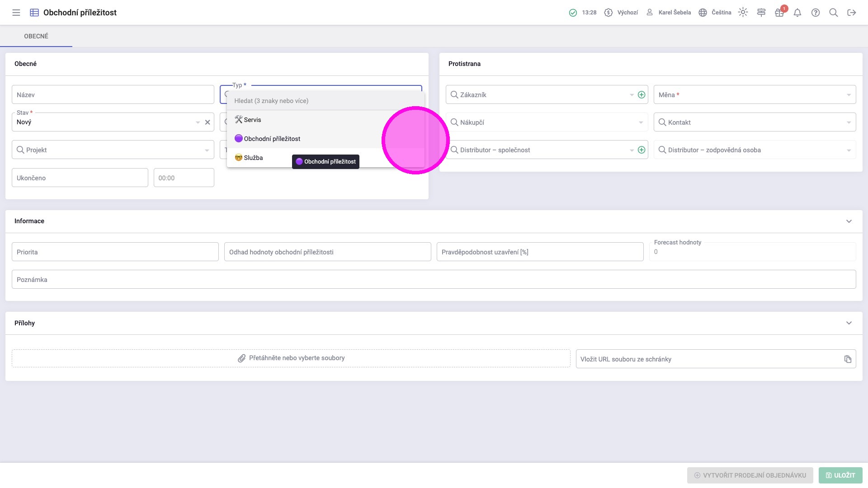Screen dimensions: 868x488
Task: Click the ULOŽIT save button
Action: [x=840, y=475]
